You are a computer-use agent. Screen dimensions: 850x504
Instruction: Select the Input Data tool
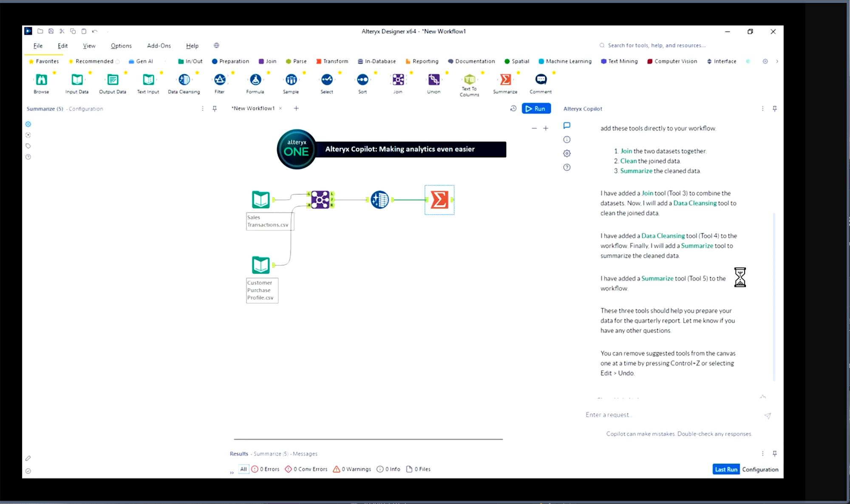77,79
